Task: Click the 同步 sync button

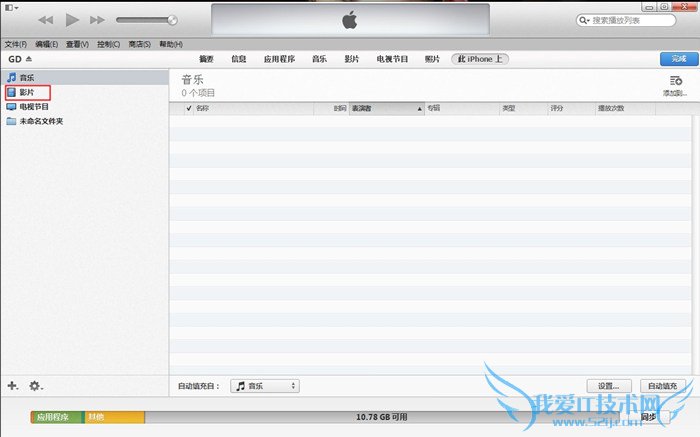Action: click(x=650, y=417)
